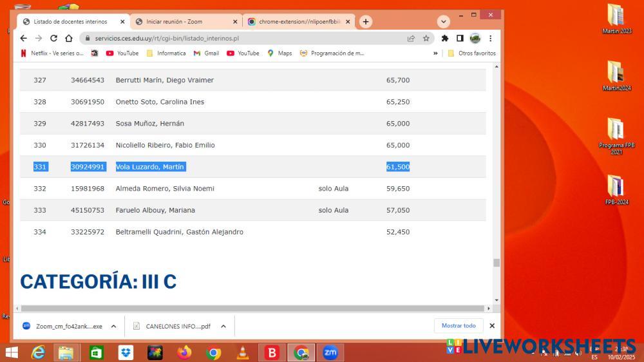
Task: Open the Gmail bookmark
Action: (206, 53)
